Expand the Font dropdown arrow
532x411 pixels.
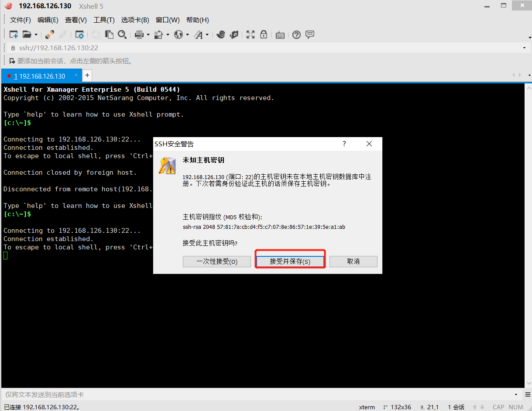click(x=207, y=35)
